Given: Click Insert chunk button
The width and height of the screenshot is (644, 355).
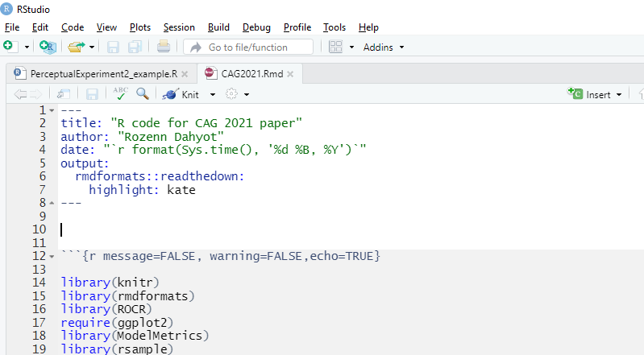Looking at the screenshot, I should click(x=589, y=94).
